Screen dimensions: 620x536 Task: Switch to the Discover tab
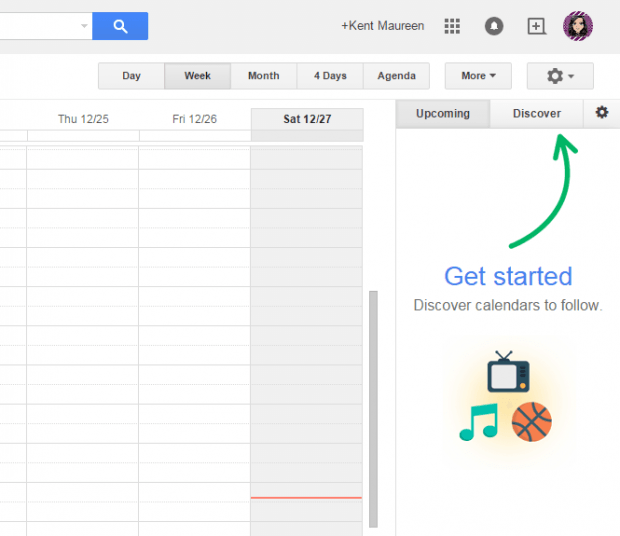pos(537,114)
